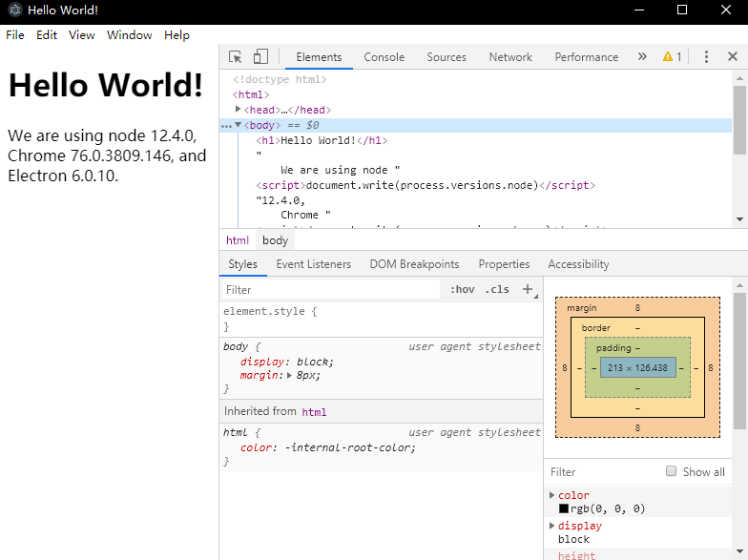Expand the head element node
This screenshot has height=560, width=748.
239,110
